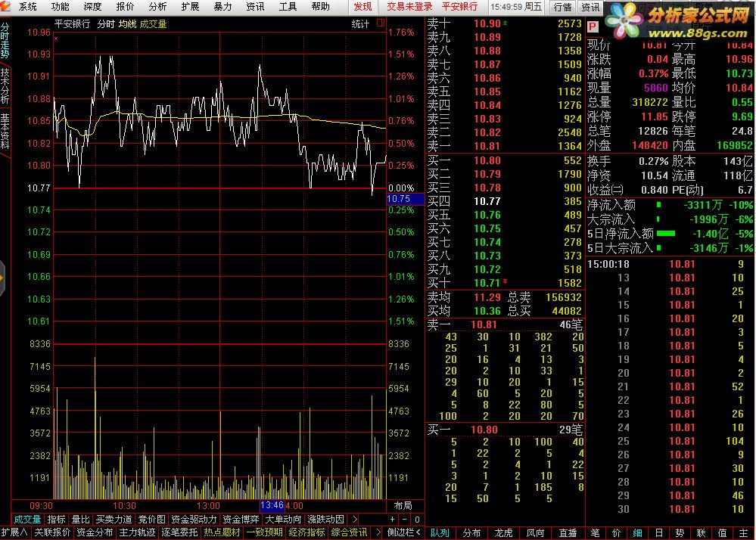Open the 深度 menu
The height and width of the screenshot is (540, 756).
pyautogui.click(x=92, y=6)
